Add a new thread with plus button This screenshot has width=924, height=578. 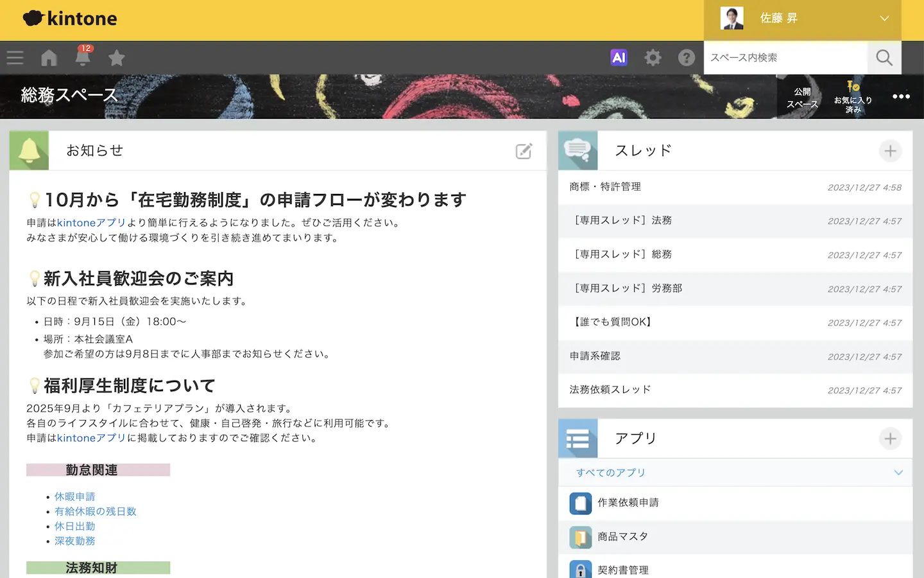890,151
